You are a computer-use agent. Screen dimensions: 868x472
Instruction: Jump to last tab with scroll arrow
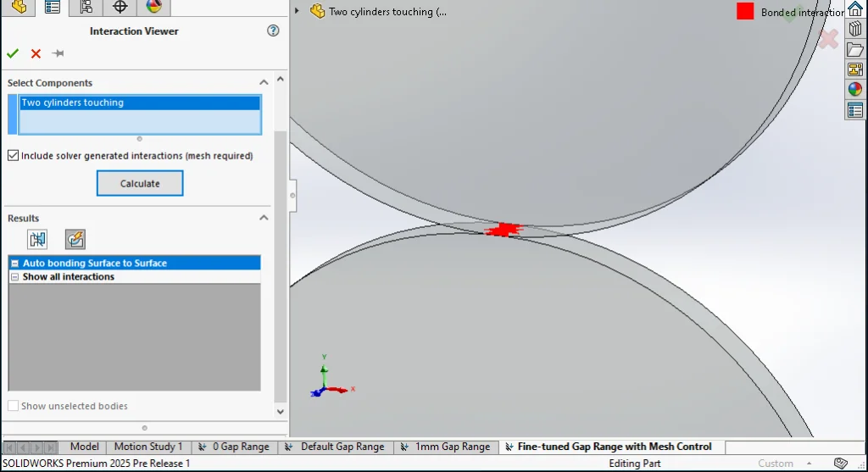pos(50,447)
